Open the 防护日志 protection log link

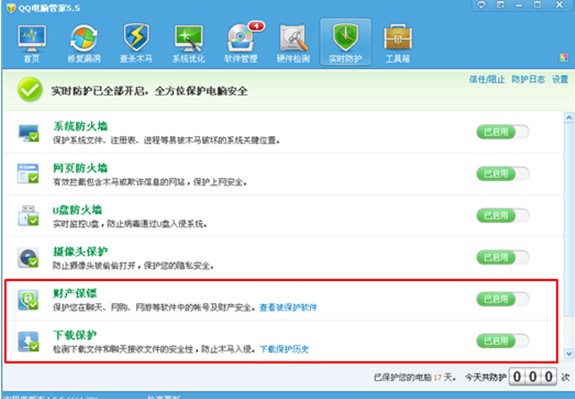pos(528,79)
